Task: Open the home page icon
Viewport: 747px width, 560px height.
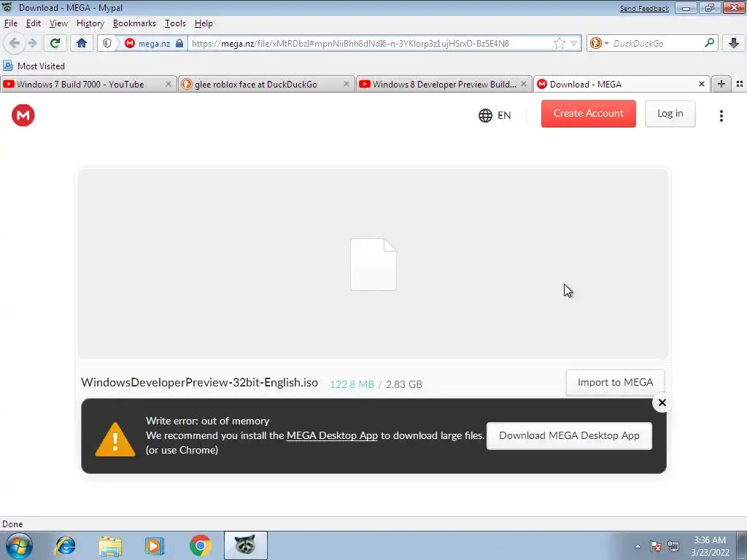Action: coord(82,43)
